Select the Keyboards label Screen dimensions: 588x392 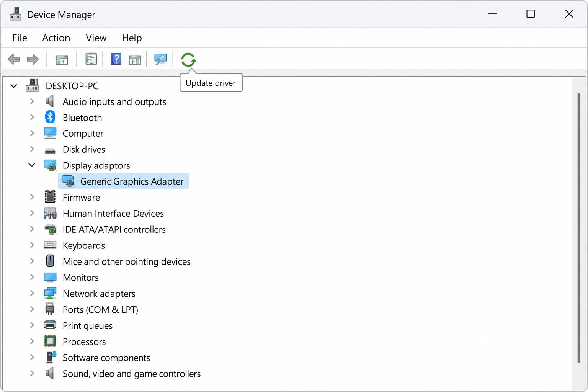pyautogui.click(x=84, y=245)
